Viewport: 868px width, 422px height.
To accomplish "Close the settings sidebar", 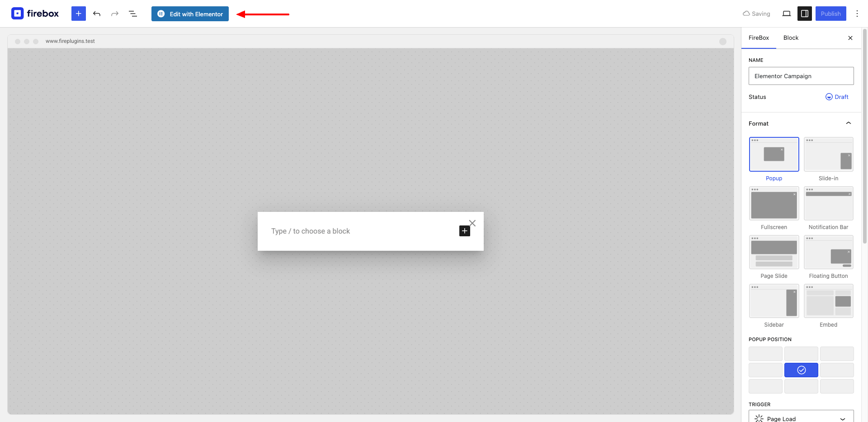I will click(850, 38).
